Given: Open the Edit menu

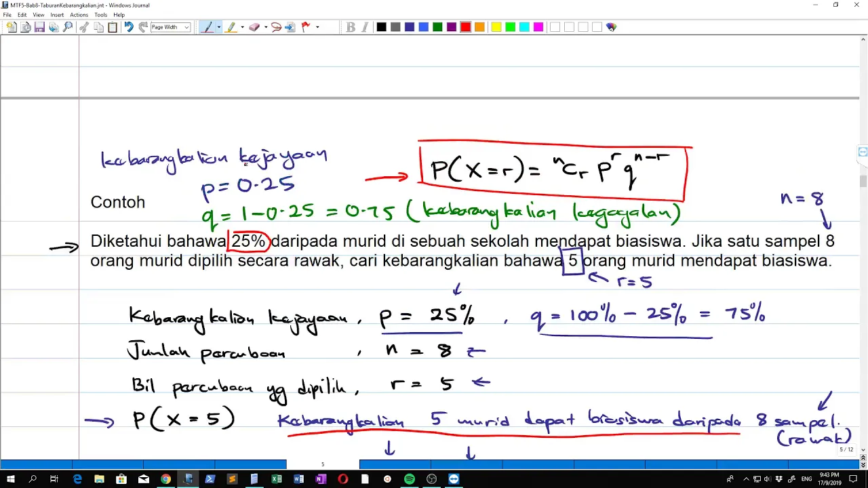Looking at the screenshot, I should (22, 15).
